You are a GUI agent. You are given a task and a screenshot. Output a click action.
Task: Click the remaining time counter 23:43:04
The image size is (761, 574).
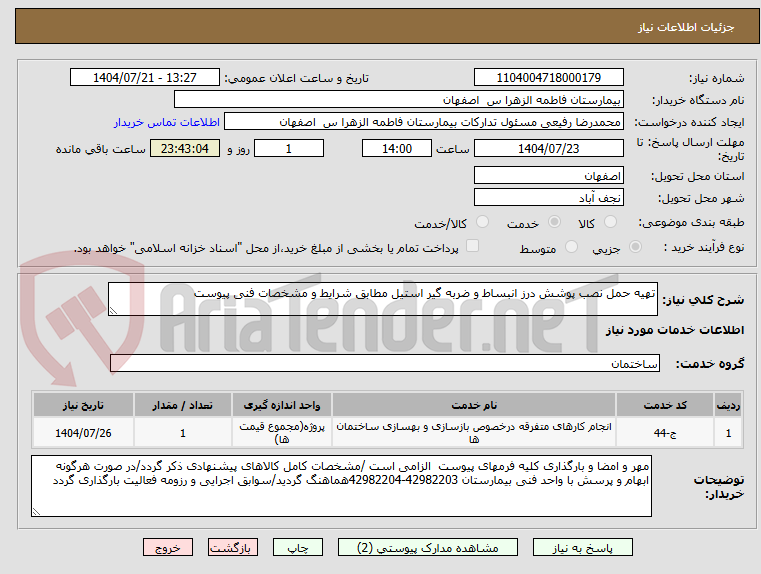(185, 148)
